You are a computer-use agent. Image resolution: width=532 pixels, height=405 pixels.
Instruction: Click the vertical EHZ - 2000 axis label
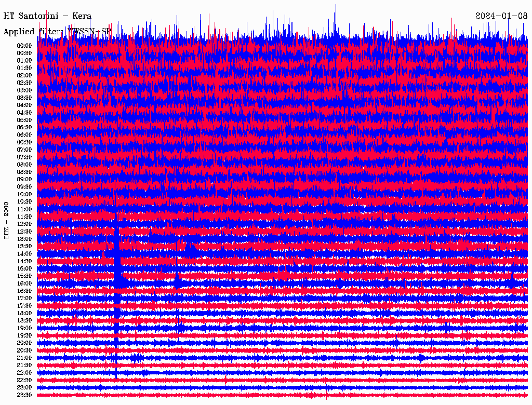point(7,220)
